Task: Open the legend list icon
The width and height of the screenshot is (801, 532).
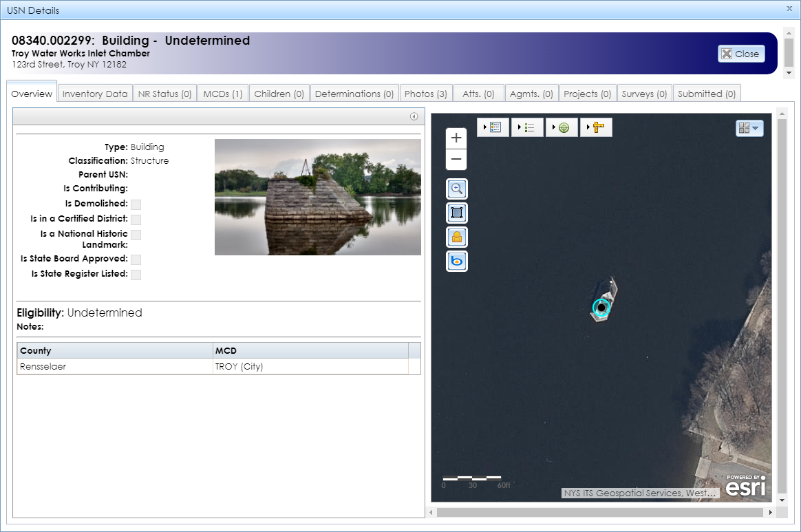Action: [529, 127]
